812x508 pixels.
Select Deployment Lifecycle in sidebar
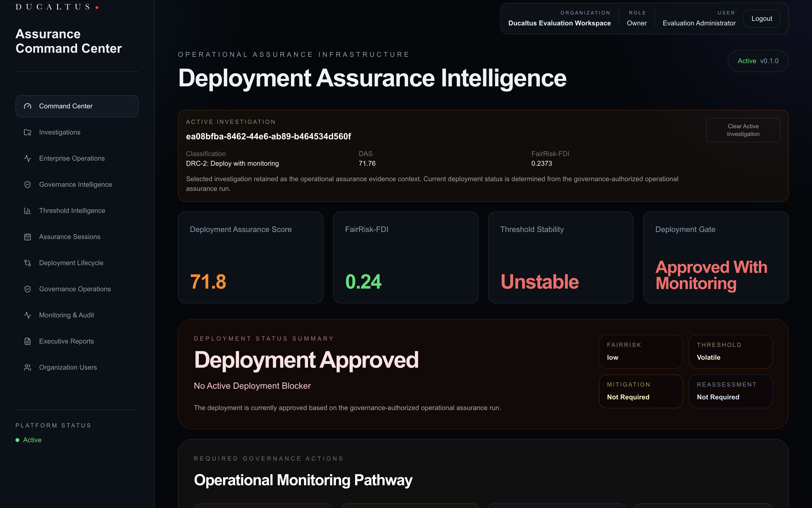tap(77, 263)
